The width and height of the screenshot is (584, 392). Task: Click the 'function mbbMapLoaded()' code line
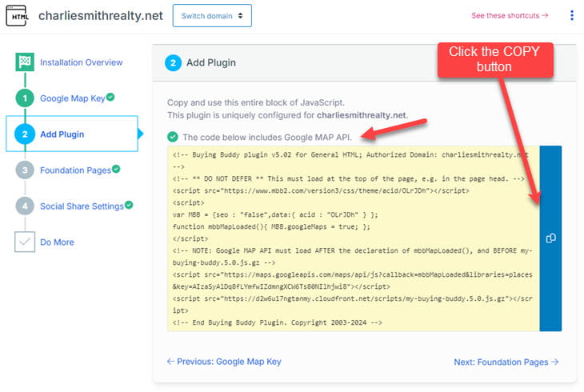(271, 226)
